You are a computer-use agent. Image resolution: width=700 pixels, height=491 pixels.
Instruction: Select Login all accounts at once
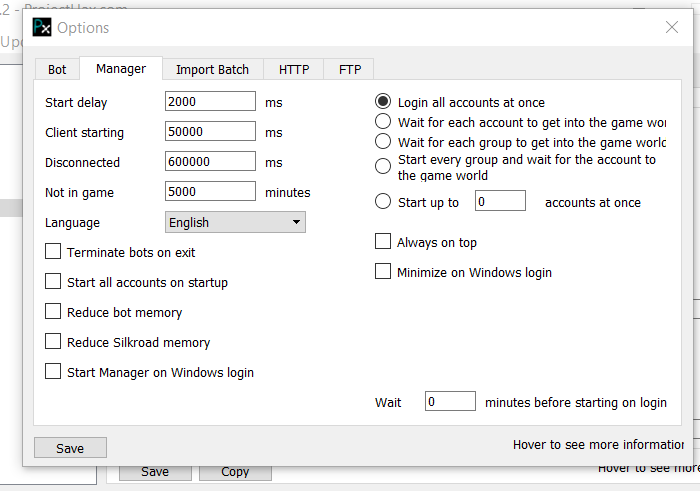click(383, 102)
